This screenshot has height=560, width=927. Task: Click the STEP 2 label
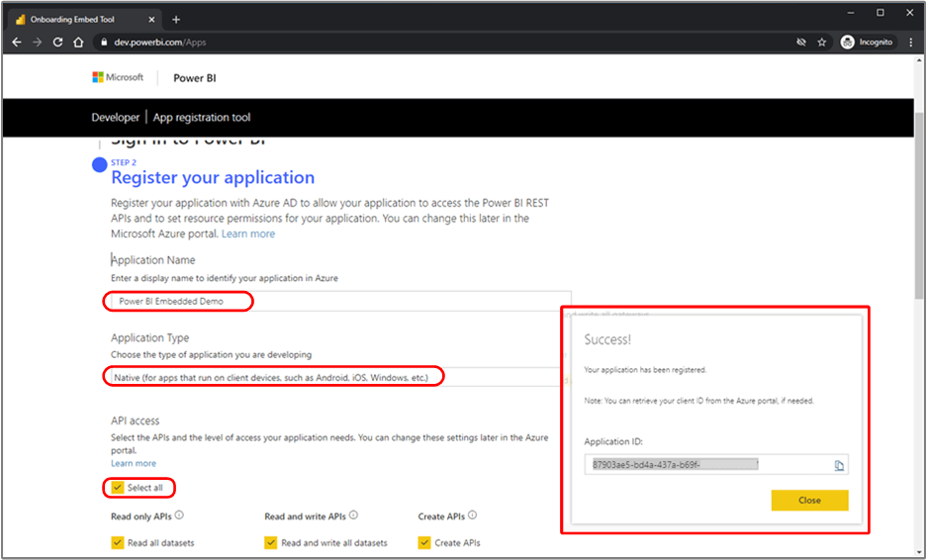click(124, 162)
